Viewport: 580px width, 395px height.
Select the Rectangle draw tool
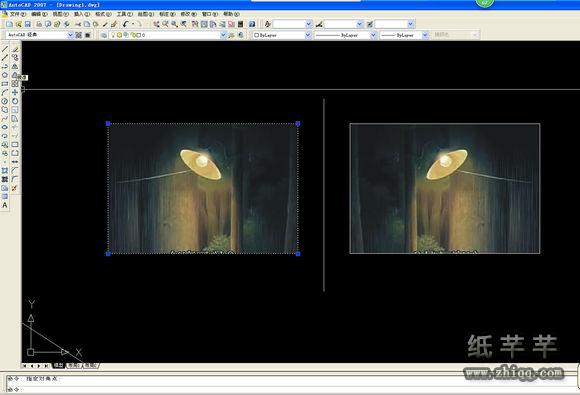pyautogui.click(x=4, y=84)
